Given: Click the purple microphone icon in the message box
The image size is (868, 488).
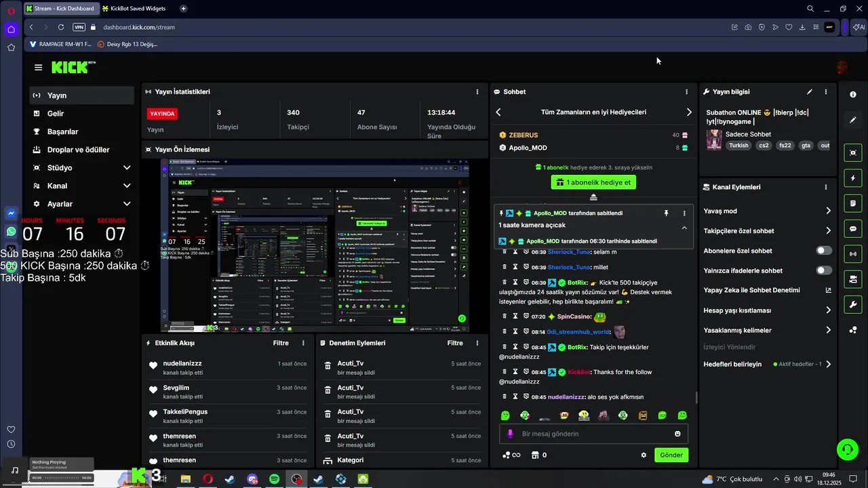Looking at the screenshot, I should [x=511, y=434].
